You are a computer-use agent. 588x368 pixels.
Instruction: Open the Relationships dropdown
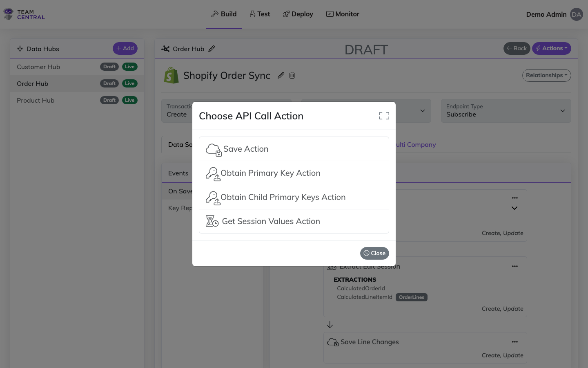pyautogui.click(x=546, y=75)
